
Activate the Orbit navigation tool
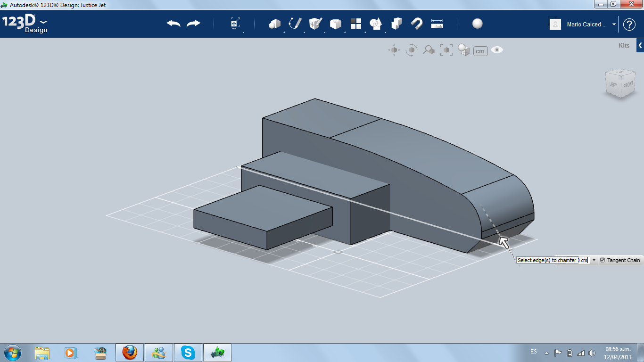[412, 50]
